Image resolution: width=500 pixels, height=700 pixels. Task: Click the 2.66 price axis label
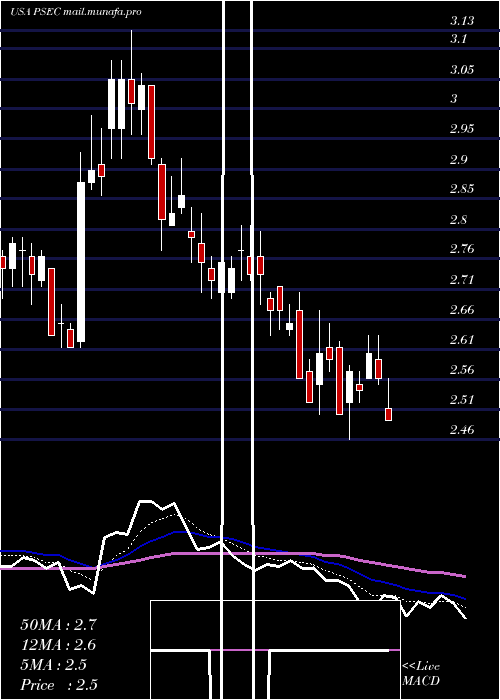click(462, 310)
